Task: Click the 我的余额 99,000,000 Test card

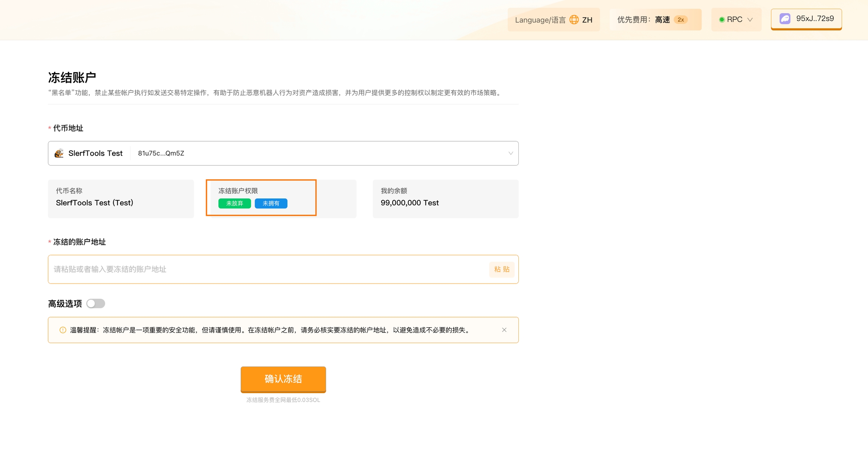Action: pyautogui.click(x=445, y=198)
